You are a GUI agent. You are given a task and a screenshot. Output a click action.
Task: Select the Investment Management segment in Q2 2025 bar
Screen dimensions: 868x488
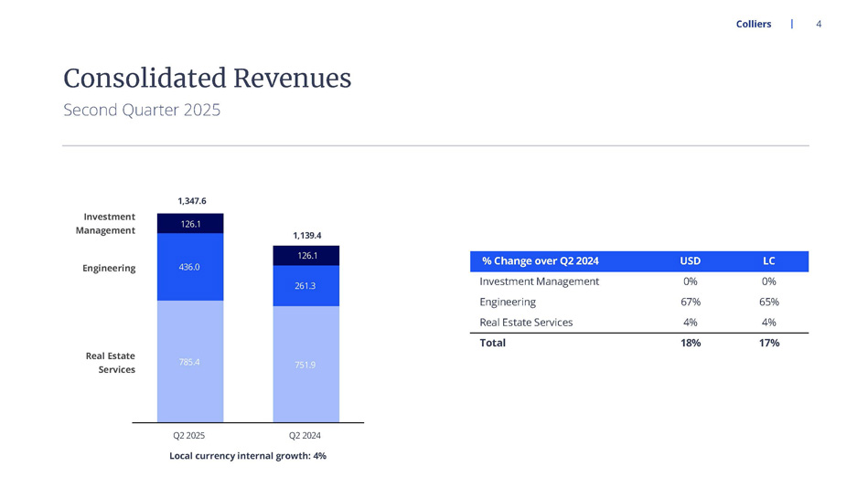[x=189, y=224]
